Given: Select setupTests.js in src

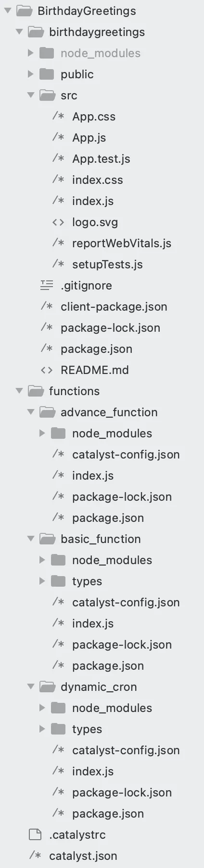Looking at the screenshot, I should (x=107, y=264).
